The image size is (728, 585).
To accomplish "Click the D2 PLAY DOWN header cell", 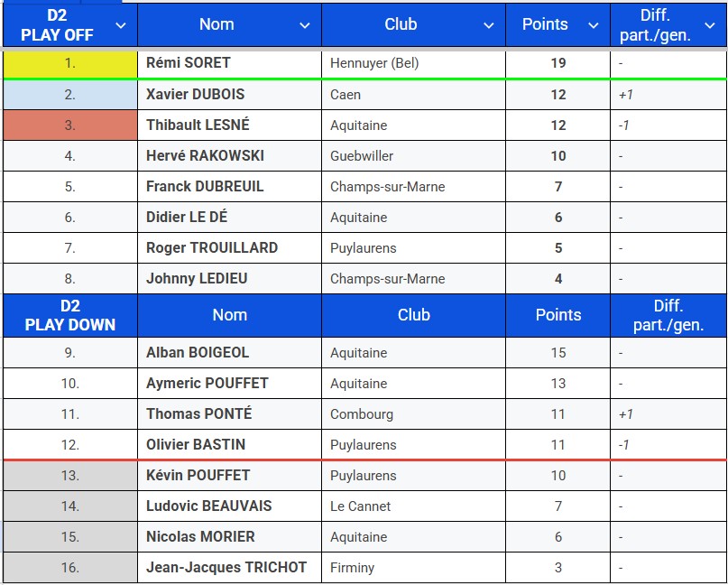I will 70,315.
